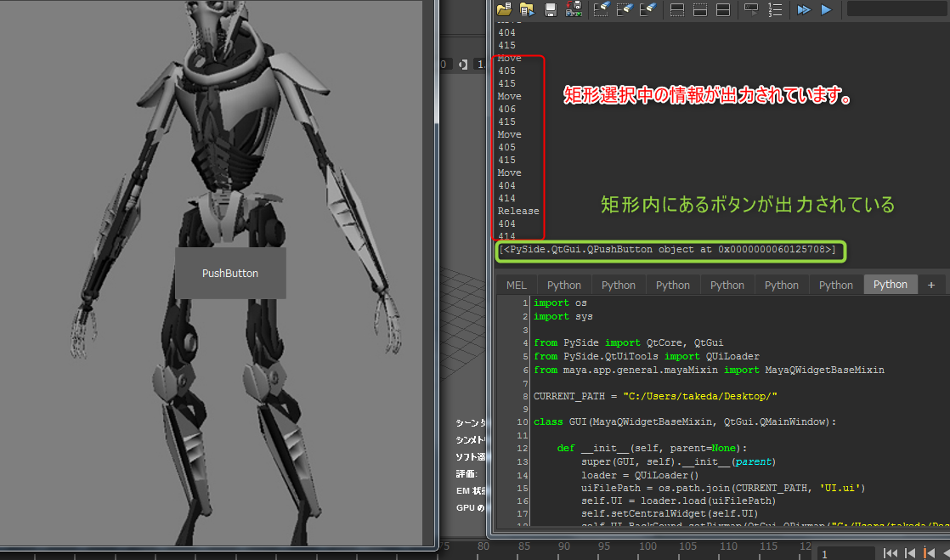Click frame 110 on the time slider
950x560 pixels.
tap(728, 546)
